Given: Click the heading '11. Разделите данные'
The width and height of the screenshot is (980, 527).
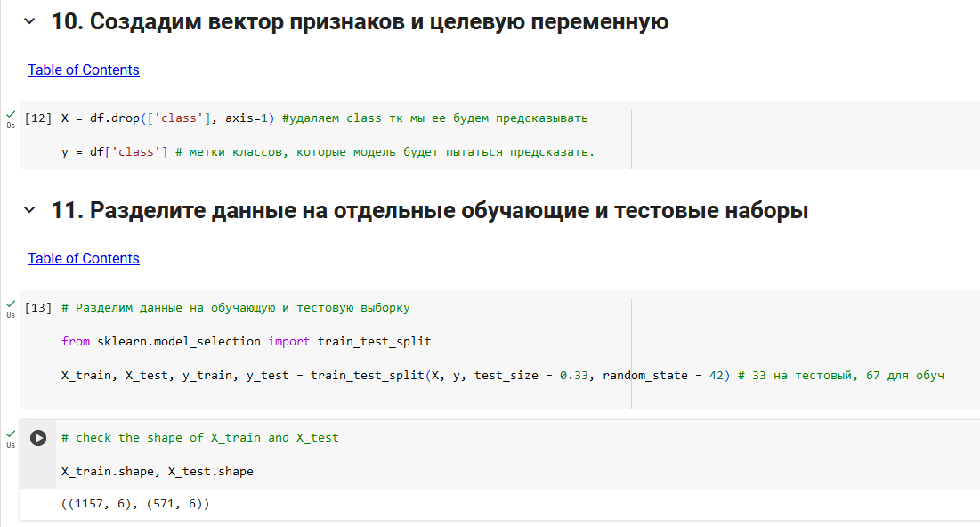Looking at the screenshot, I should click(x=429, y=211).
